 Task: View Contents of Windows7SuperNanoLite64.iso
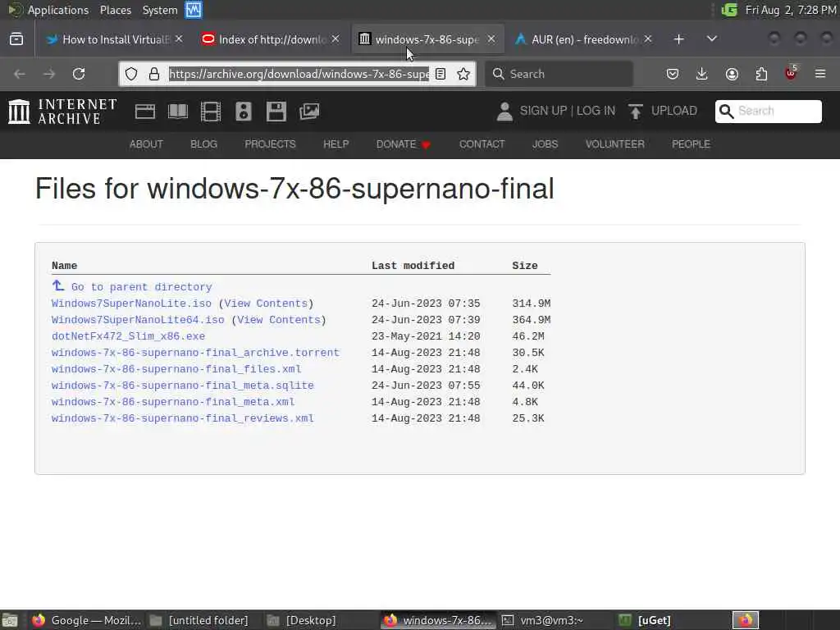pos(279,320)
